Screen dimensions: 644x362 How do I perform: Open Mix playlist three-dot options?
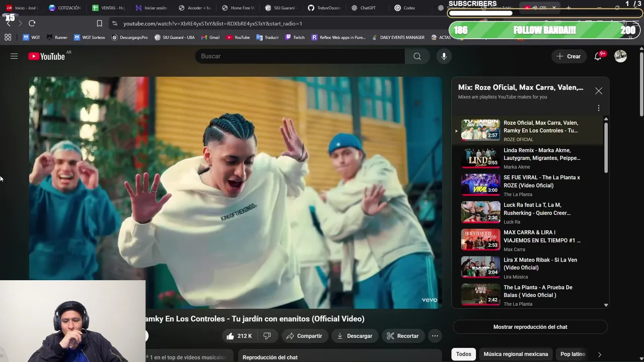pyautogui.click(x=598, y=108)
